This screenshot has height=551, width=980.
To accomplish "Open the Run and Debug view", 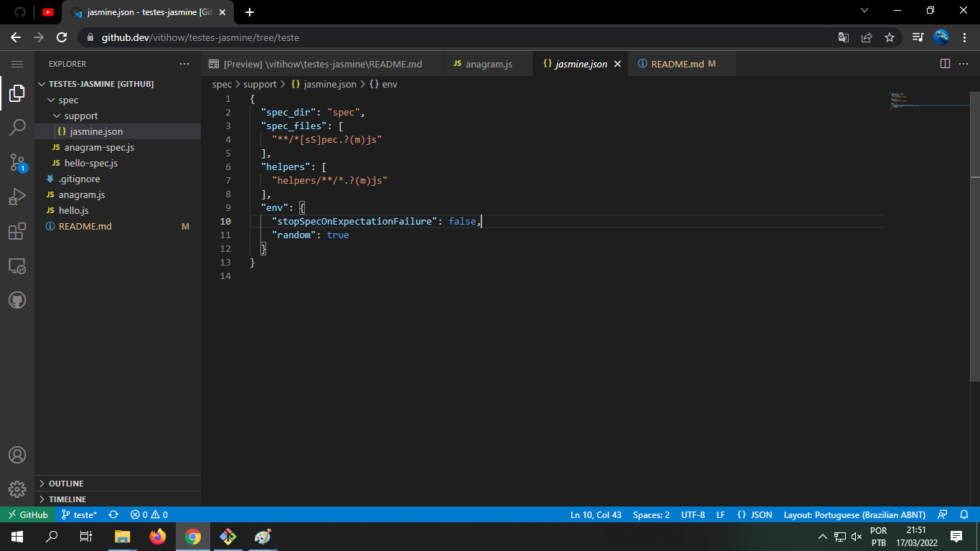I will [x=17, y=196].
